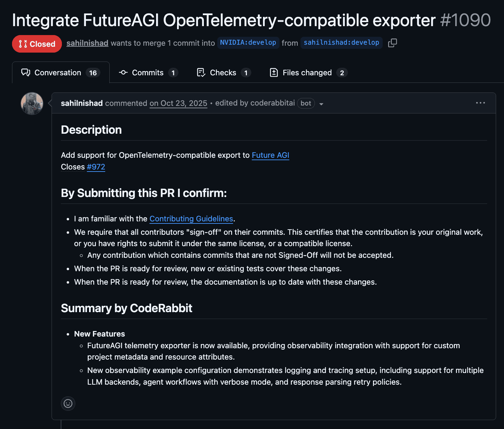Open linked issue #972
This screenshot has width=504, height=429.
96,167
